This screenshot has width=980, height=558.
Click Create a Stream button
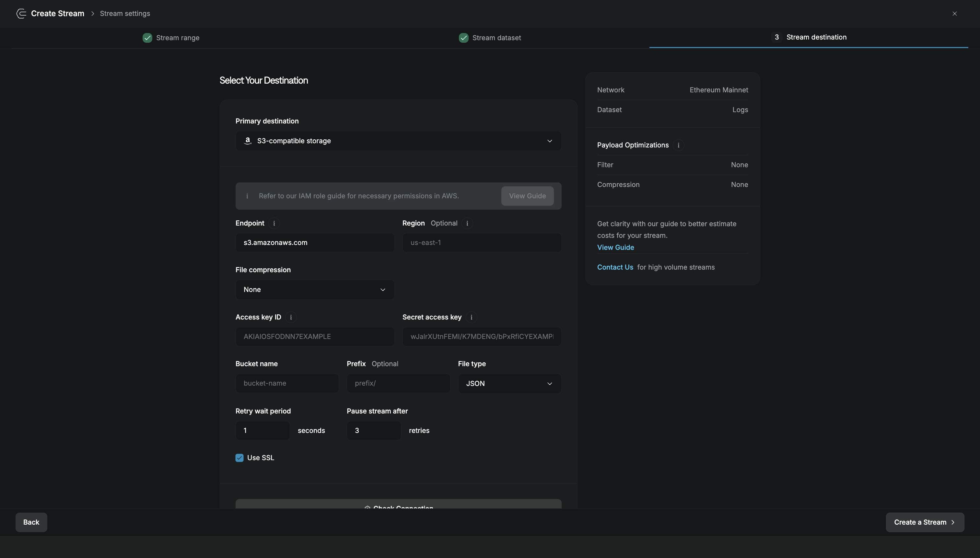pos(925,522)
